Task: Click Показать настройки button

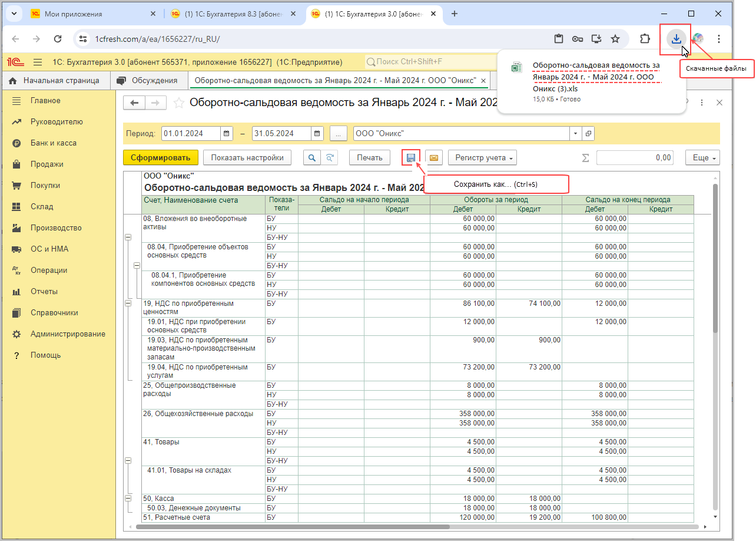Action: click(x=247, y=157)
